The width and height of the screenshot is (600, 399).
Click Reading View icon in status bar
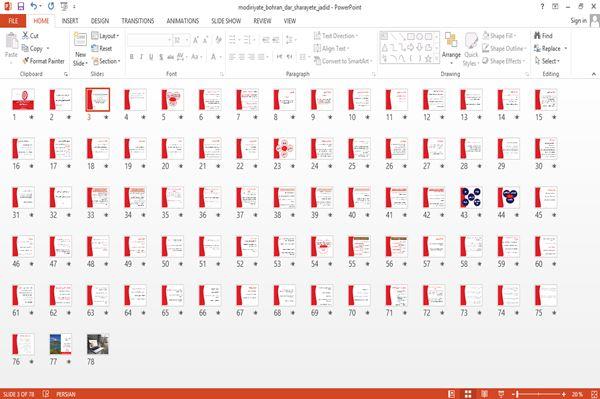pyautogui.click(x=484, y=394)
